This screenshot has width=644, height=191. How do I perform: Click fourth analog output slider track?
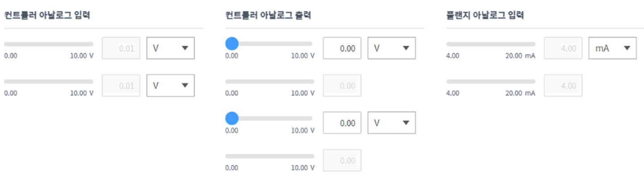(270, 156)
